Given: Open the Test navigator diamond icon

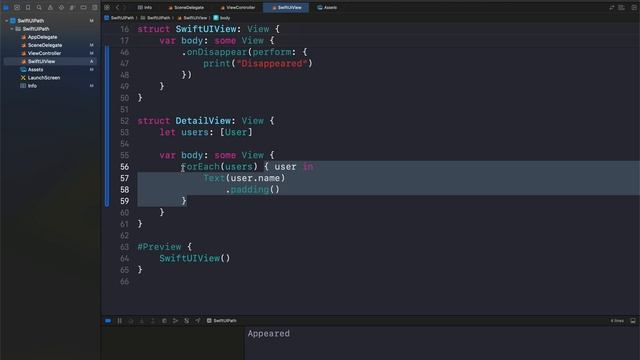Looking at the screenshot, I should click(61, 7).
